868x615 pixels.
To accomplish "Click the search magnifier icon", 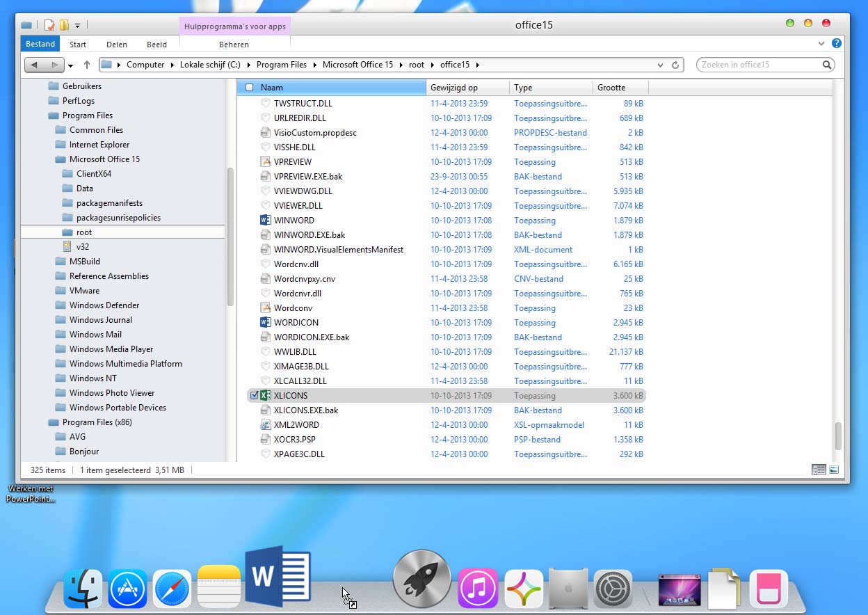I will 827,65.
